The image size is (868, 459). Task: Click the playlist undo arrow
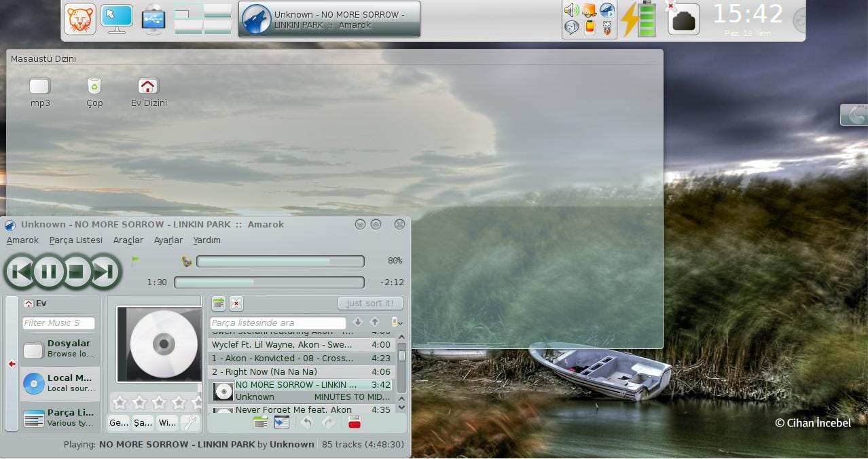pyautogui.click(x=306, y=423)
